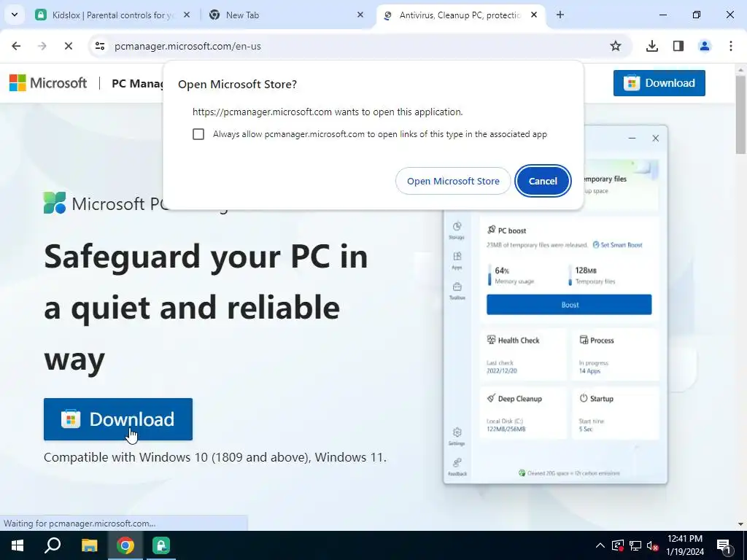Toggle the Chrome side panel icon

678,46
